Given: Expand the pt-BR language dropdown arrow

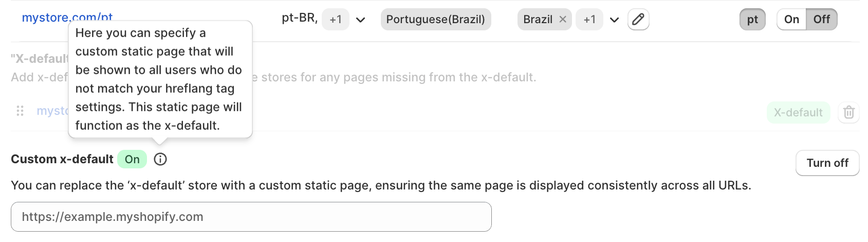Looking at the screenshot, I should coord(361,20).
